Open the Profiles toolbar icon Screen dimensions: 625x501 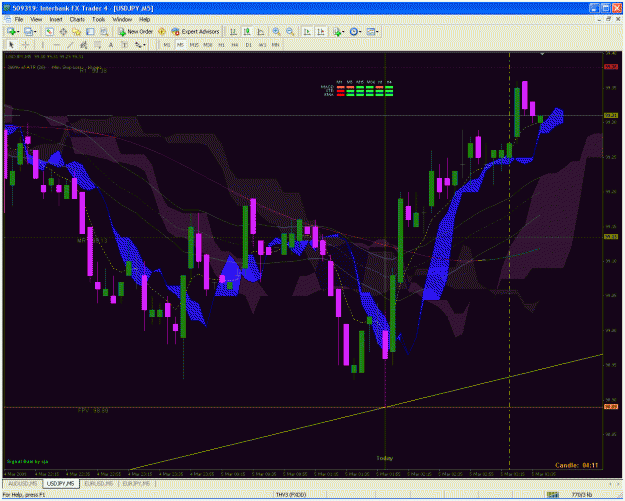tap(28, 31)
